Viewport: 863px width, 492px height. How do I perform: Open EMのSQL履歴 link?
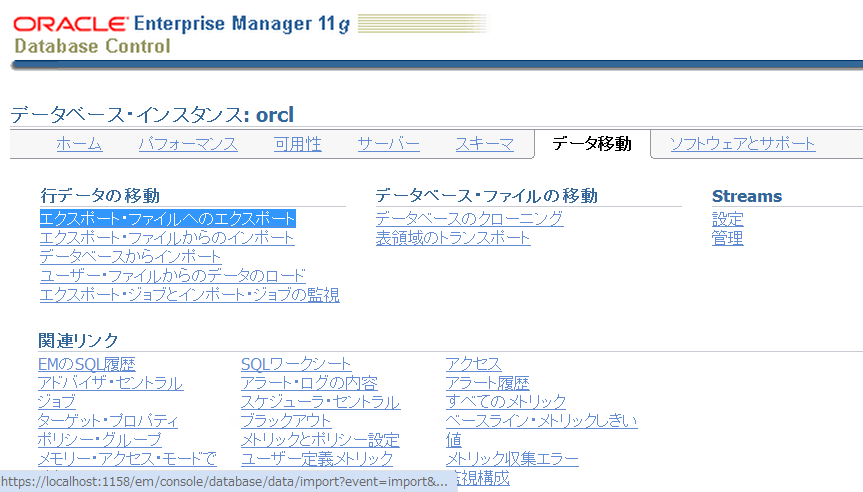[87, 364]
